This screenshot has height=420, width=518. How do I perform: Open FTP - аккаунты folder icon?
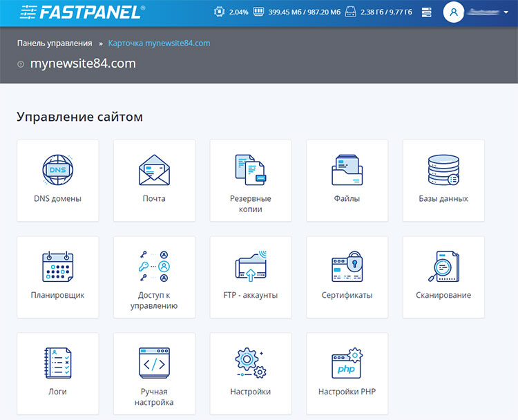[x=250, y=267]
